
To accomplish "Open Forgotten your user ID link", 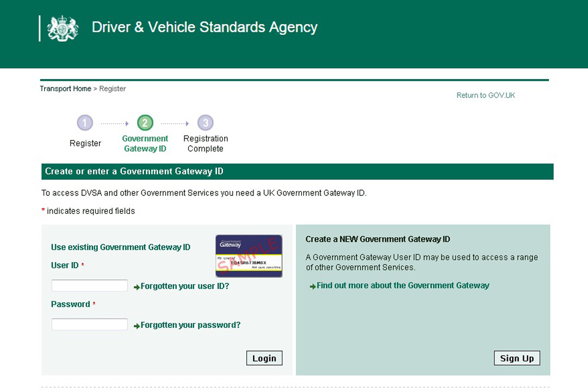I will 185,286.
